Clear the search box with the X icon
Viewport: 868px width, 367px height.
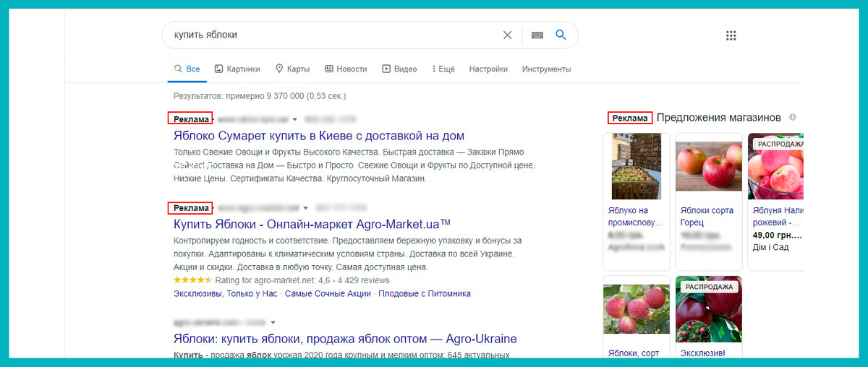[x=507, y=35]
